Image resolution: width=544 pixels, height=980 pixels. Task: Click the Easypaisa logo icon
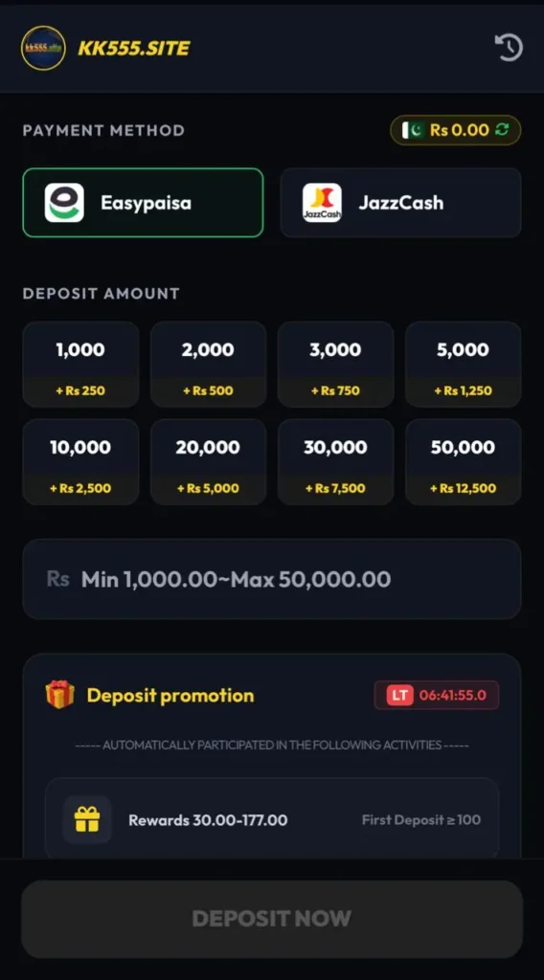click(x=64, y=203)
